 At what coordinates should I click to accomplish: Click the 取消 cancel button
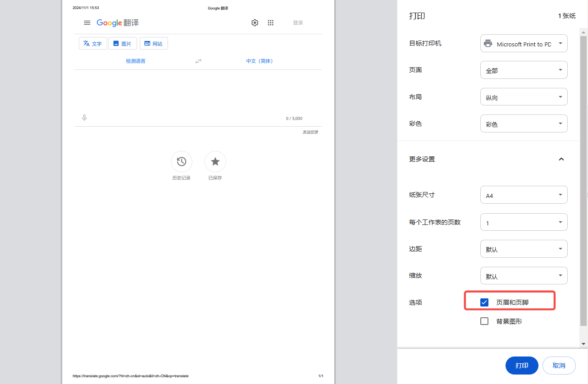point(559,366)
